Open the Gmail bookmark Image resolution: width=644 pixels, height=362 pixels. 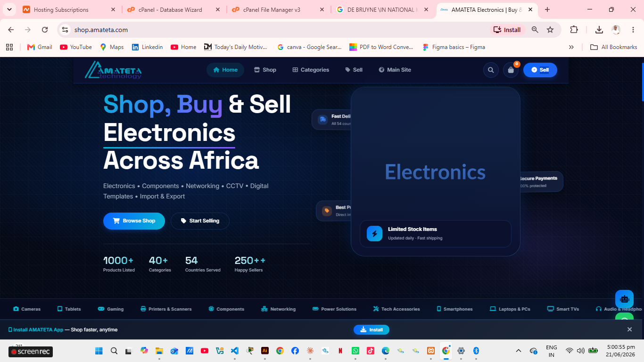pos(40,47)
